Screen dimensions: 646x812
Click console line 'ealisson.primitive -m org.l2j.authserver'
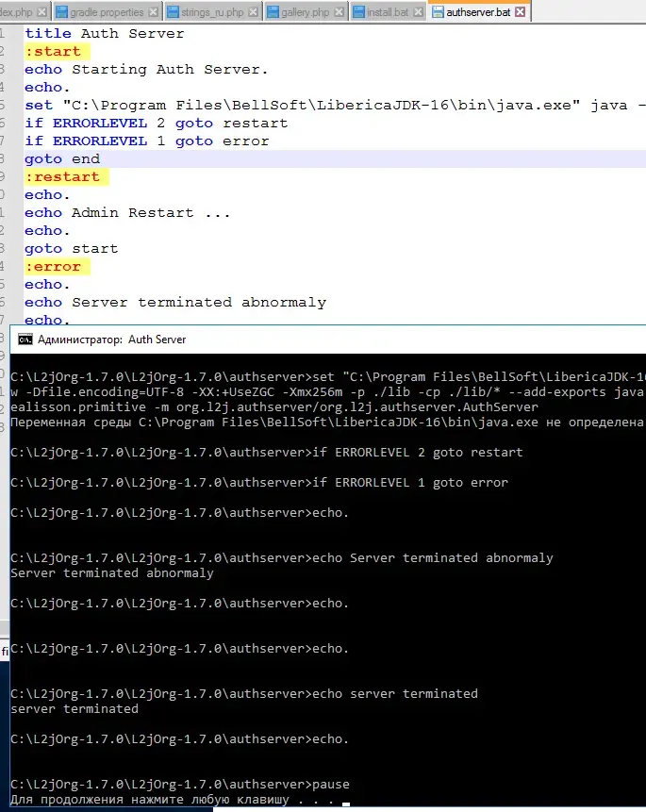coord(274,407)
